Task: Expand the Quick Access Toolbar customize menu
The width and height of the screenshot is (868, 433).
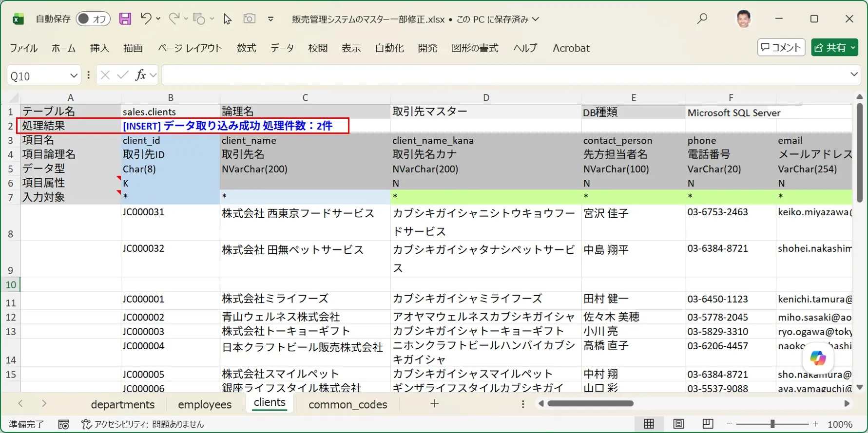Action: point(270,19)
